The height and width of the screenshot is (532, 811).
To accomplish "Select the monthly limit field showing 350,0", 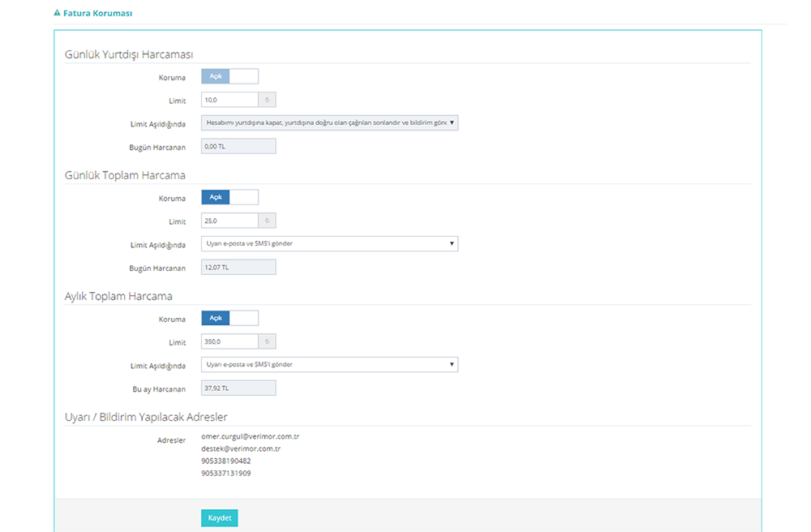I will (230, 342).
